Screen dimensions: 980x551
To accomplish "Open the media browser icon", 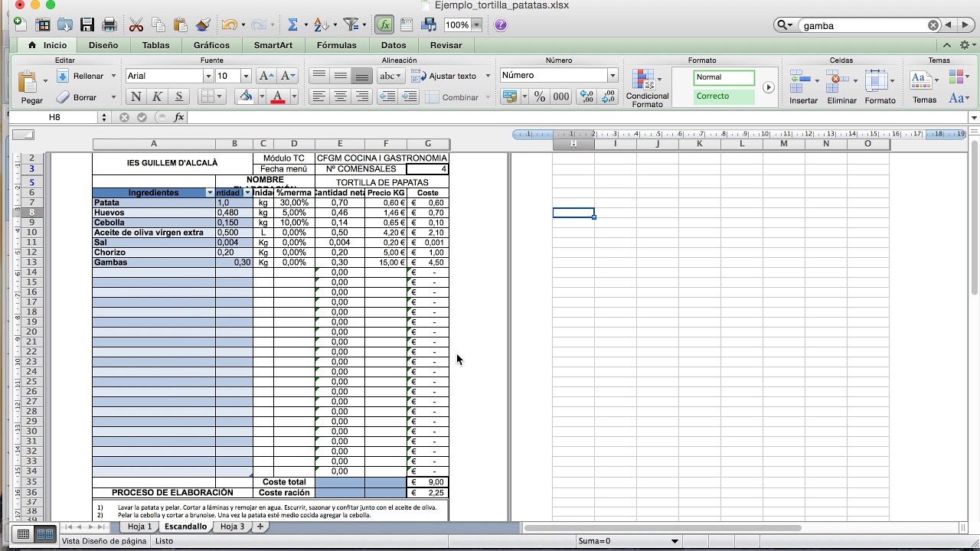I will pos(429,24).
